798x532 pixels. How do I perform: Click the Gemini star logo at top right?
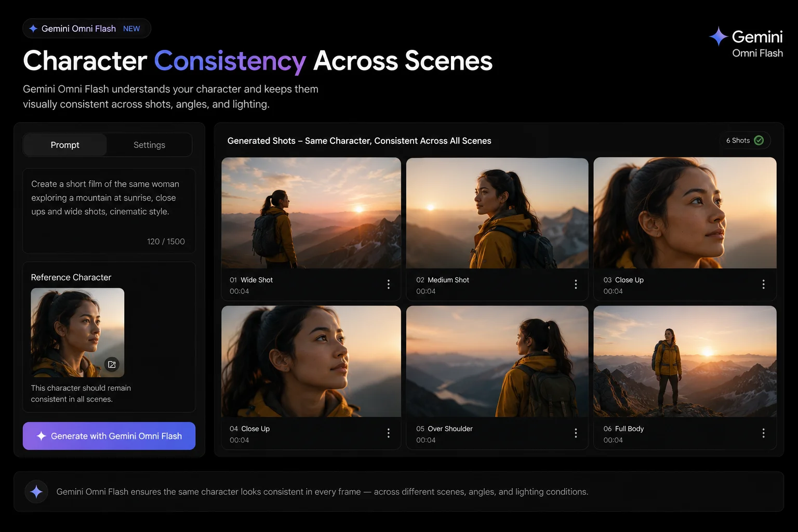click(719, 36)
